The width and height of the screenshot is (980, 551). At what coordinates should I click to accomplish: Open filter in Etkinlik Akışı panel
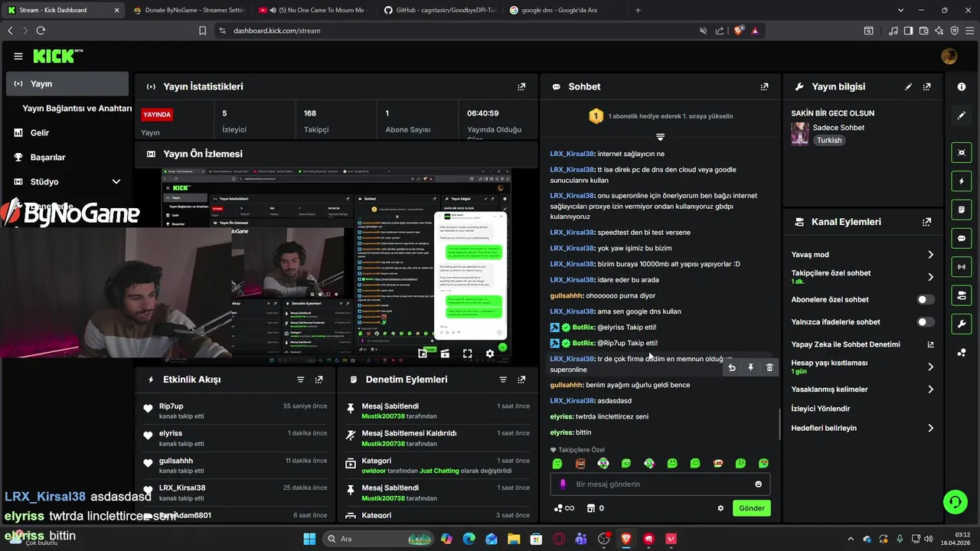301,380
